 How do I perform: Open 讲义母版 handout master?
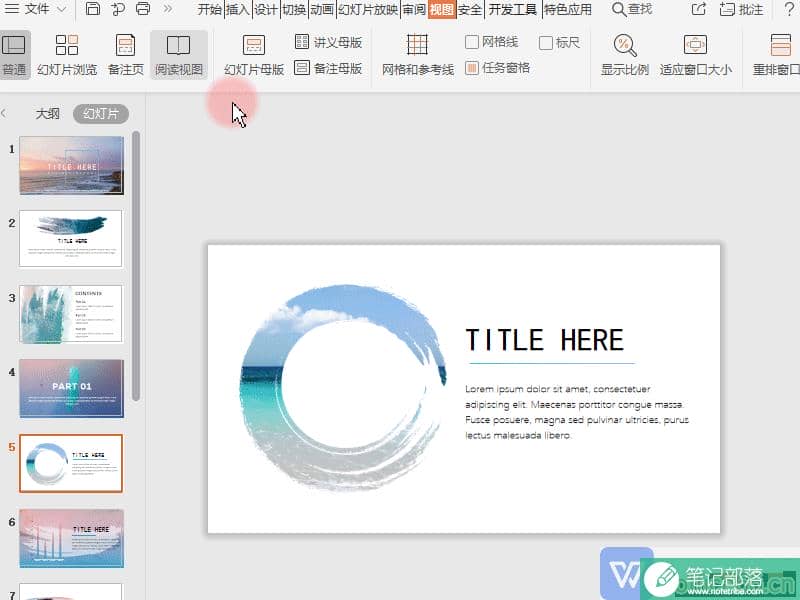click(329, 42)
